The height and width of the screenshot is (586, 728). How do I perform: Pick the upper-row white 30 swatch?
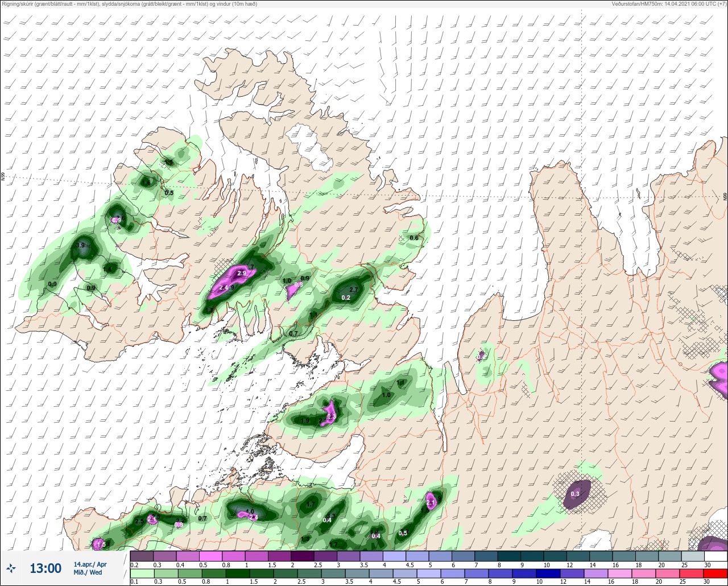(x=715, y=556)
